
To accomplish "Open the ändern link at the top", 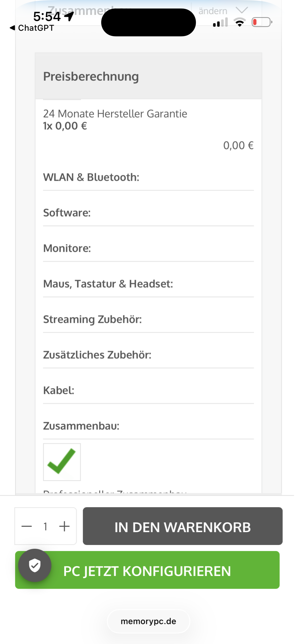I will (213, 11).
